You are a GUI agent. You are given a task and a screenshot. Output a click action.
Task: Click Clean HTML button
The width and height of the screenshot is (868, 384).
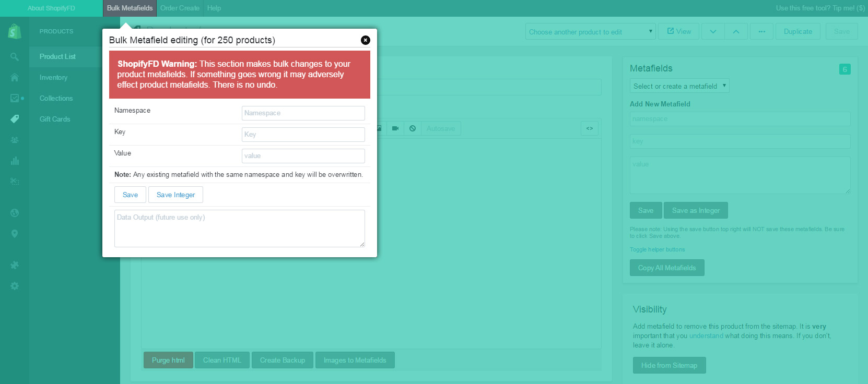(222, 360)
